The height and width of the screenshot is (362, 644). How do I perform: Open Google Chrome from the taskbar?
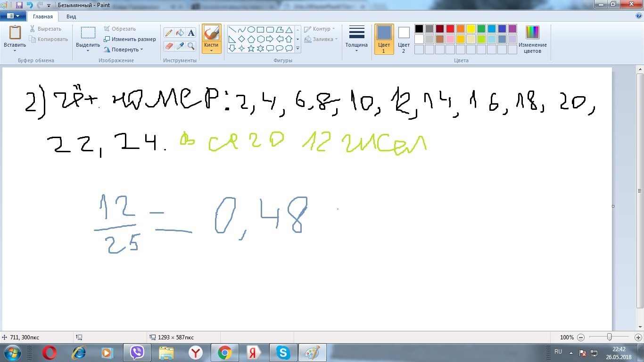[224, 353]
